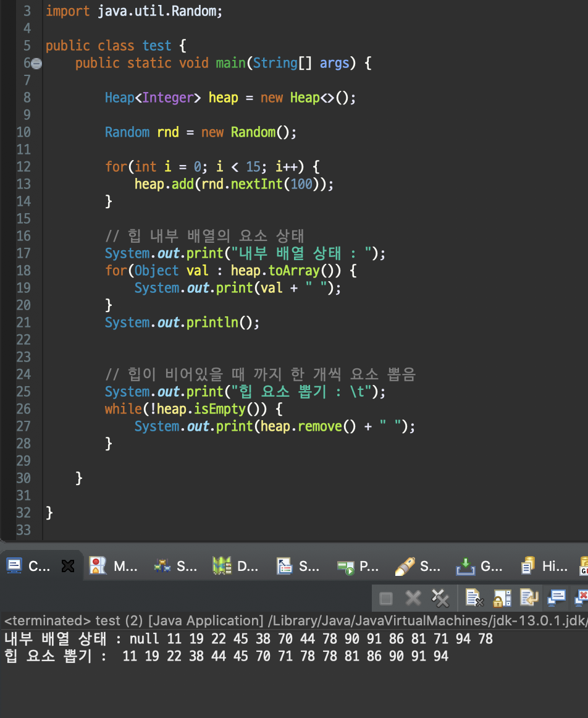Click the terminated test (2) launch description

295,620
